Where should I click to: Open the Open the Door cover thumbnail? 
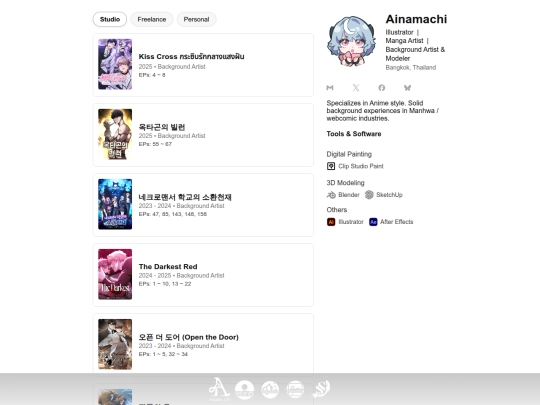click(115, 344)
